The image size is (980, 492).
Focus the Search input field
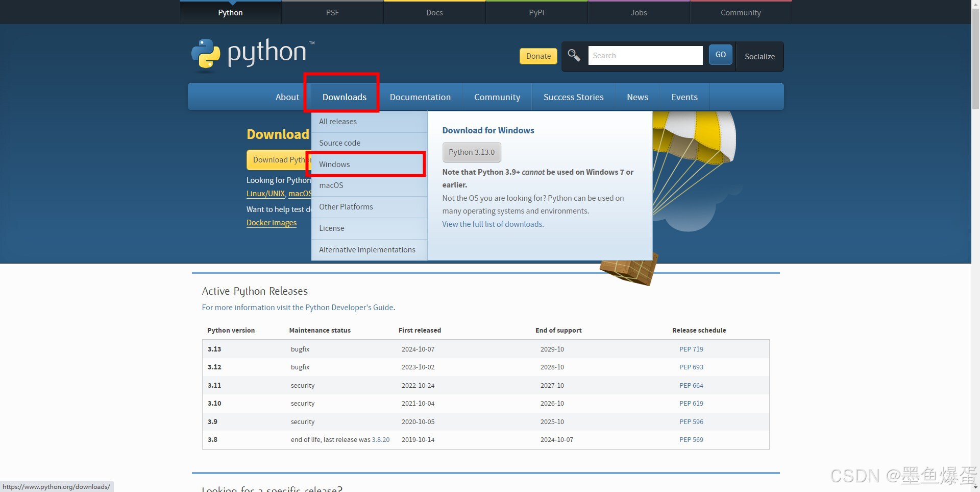[x=645, y=55]
